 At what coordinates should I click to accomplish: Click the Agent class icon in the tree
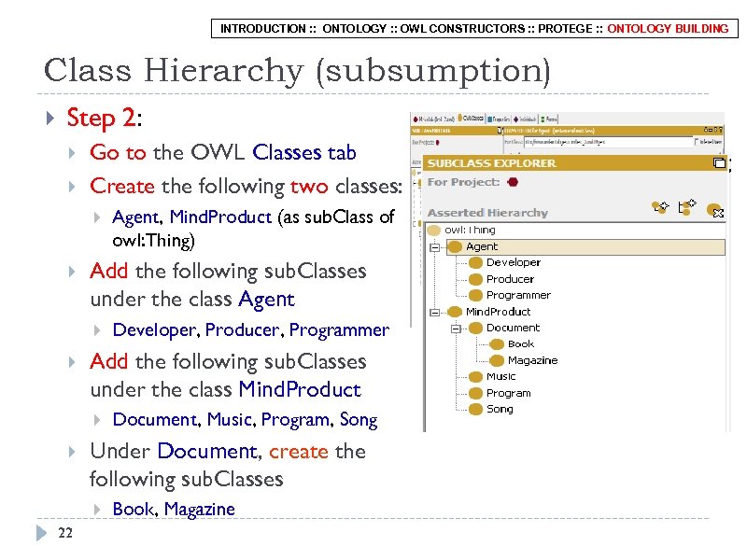click(x=455, y=246)
